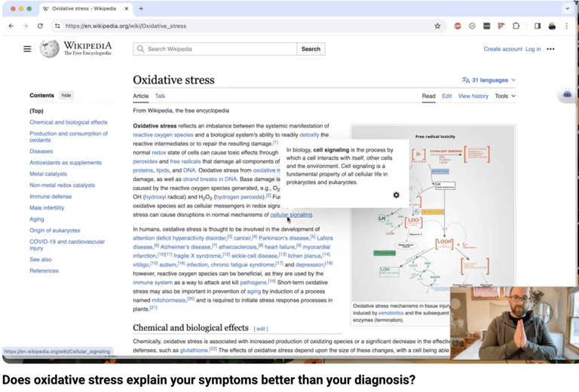The image size is (579, 392).
Task: Open the tab search dropdown arrow
Action: pos(567,8)
